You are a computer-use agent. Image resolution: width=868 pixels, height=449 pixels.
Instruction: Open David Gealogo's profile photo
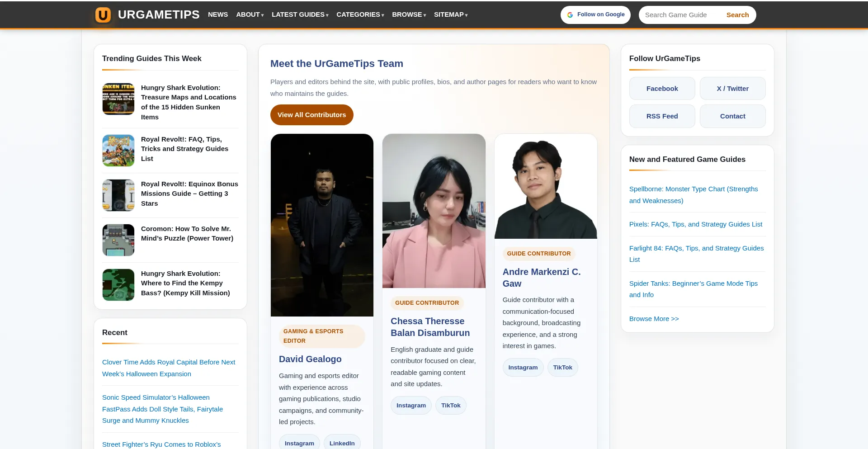322,225
